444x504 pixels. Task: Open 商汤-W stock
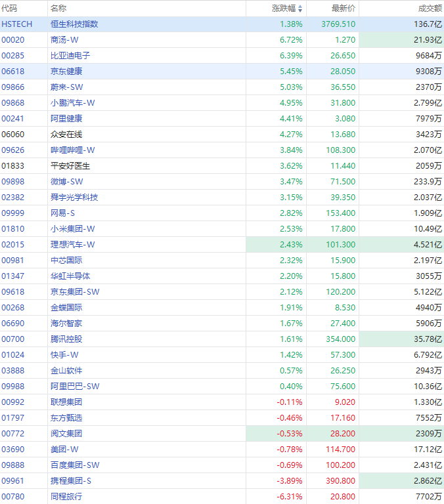click(64, 40)
